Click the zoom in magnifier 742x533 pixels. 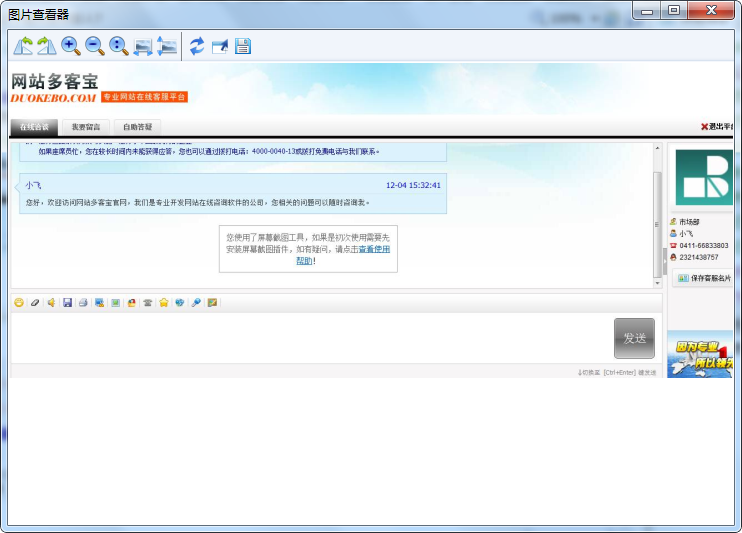pyautogui.click(x=71, y=45)
